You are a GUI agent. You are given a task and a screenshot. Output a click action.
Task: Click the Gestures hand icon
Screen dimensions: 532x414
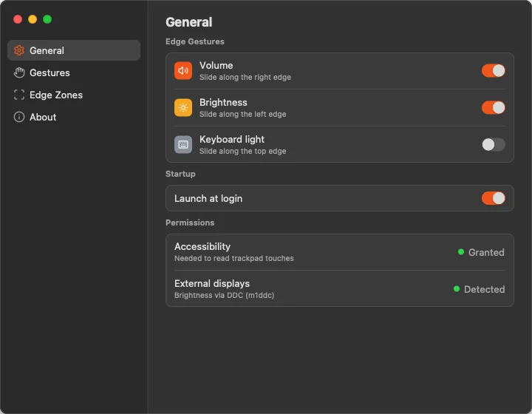[19, 72]
